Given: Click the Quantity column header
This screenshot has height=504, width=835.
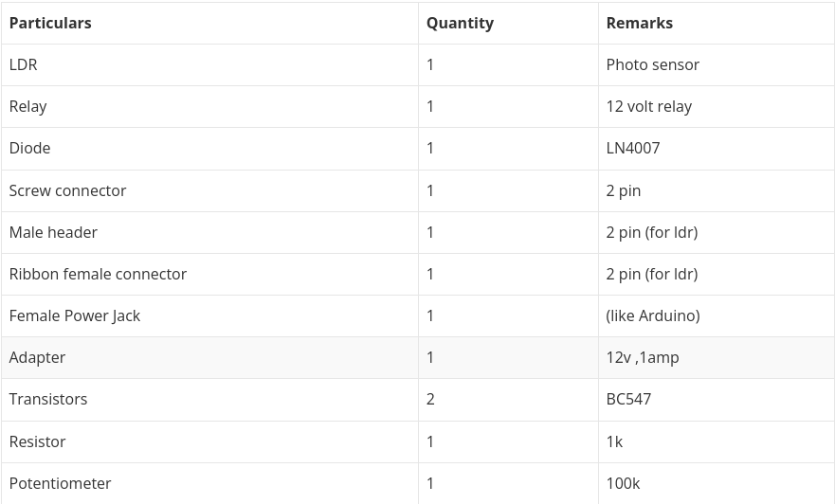Looking at the screenshot, I should (x=460, y=23).
